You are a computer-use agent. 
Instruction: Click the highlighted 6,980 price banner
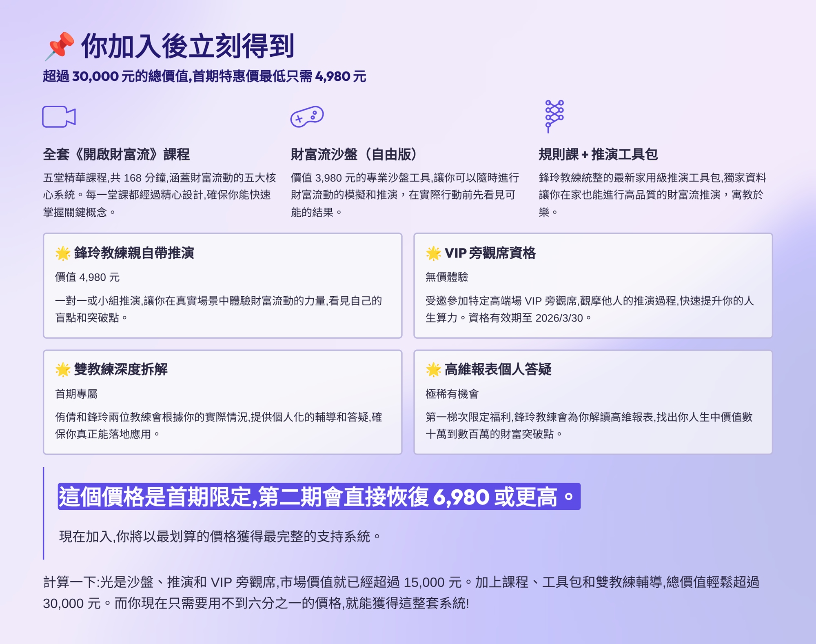pos(319,497)
